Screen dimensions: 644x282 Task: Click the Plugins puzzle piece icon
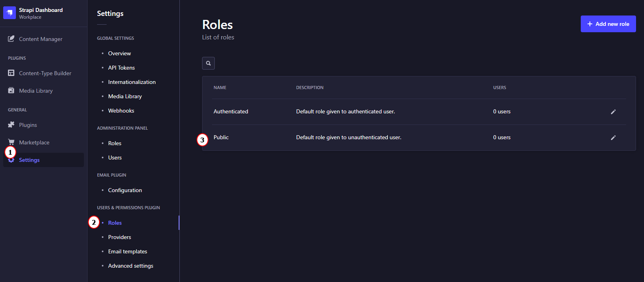point(11,124)
